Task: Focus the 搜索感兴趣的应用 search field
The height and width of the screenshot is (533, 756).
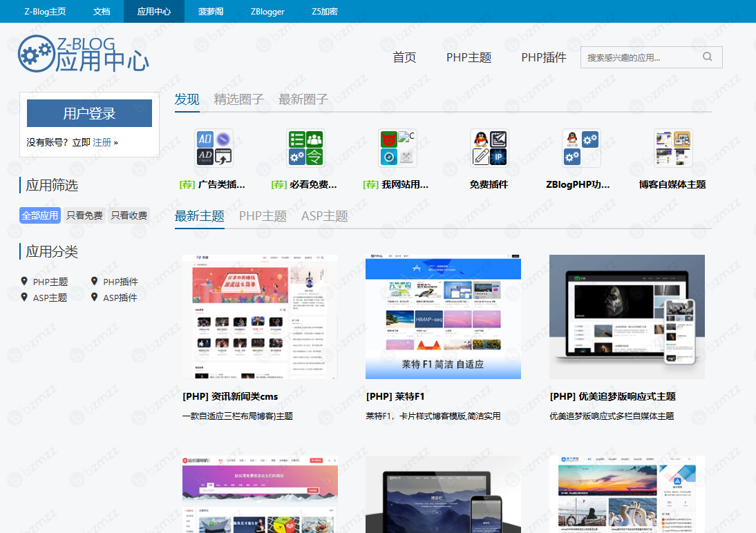Action: 652,57
